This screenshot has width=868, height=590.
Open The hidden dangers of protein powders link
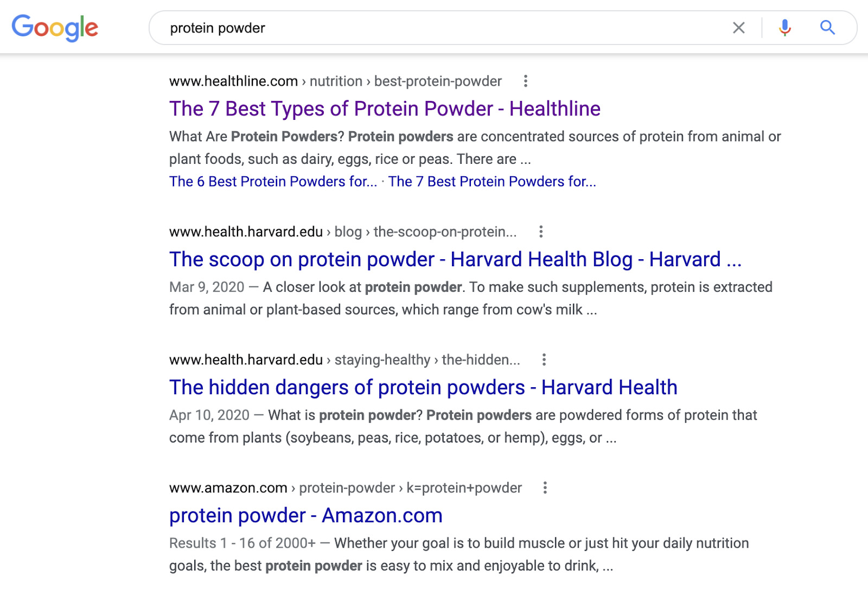[423, 388]
